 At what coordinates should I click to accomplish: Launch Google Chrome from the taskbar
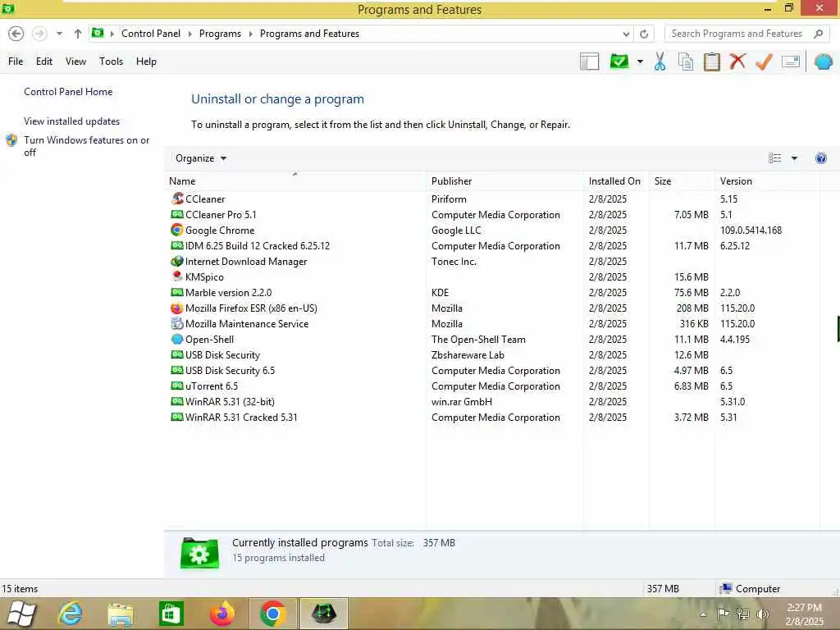[x=272, y=614]
